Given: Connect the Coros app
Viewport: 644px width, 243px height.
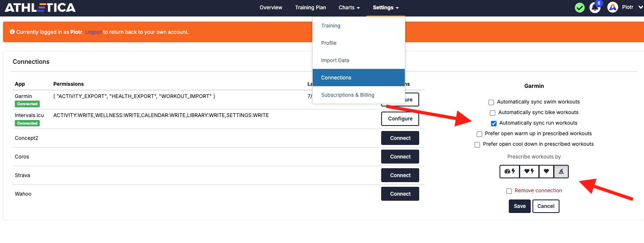Looking at the screenshot, I should 400,157.
